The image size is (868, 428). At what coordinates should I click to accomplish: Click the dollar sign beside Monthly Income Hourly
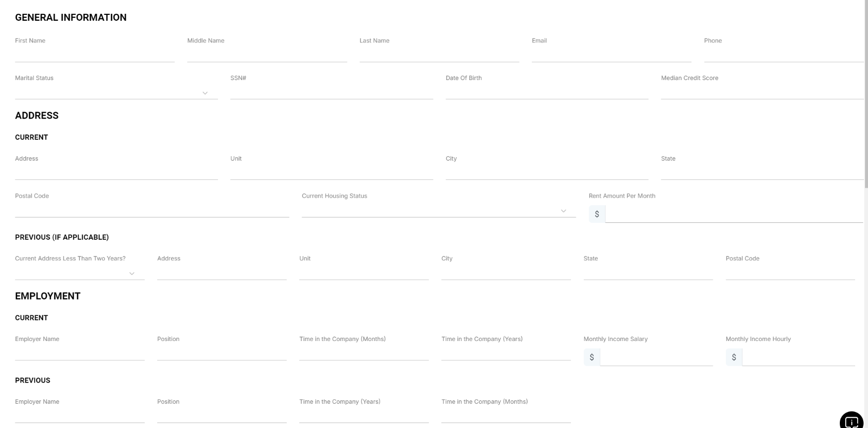[734, 357]
